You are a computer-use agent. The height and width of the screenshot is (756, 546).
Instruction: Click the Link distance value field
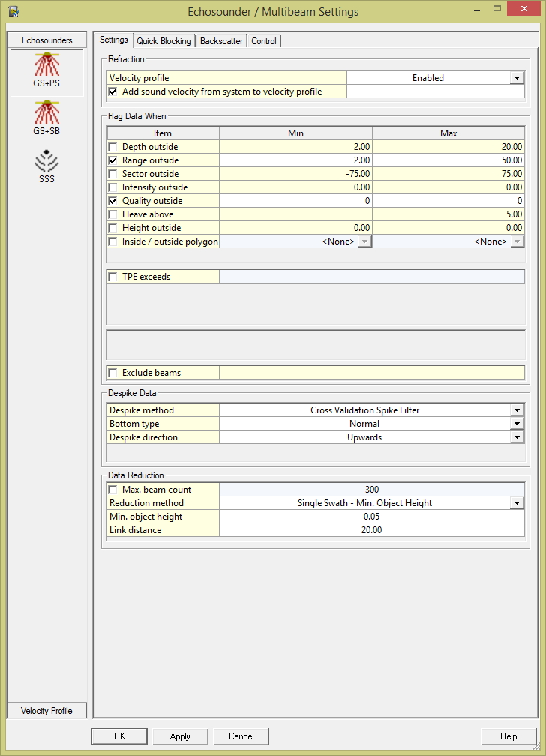pyautogui.click(x=371, y=530)
